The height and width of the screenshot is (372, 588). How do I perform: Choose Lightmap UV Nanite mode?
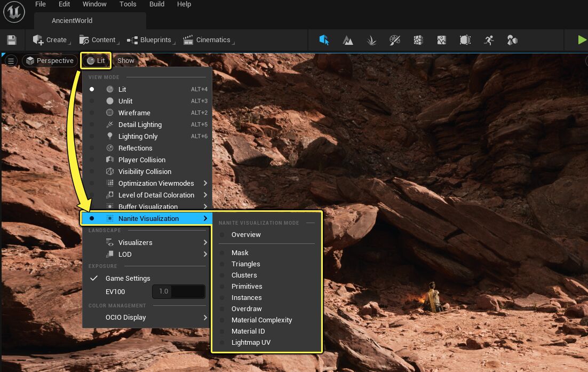tap(251, 343)
